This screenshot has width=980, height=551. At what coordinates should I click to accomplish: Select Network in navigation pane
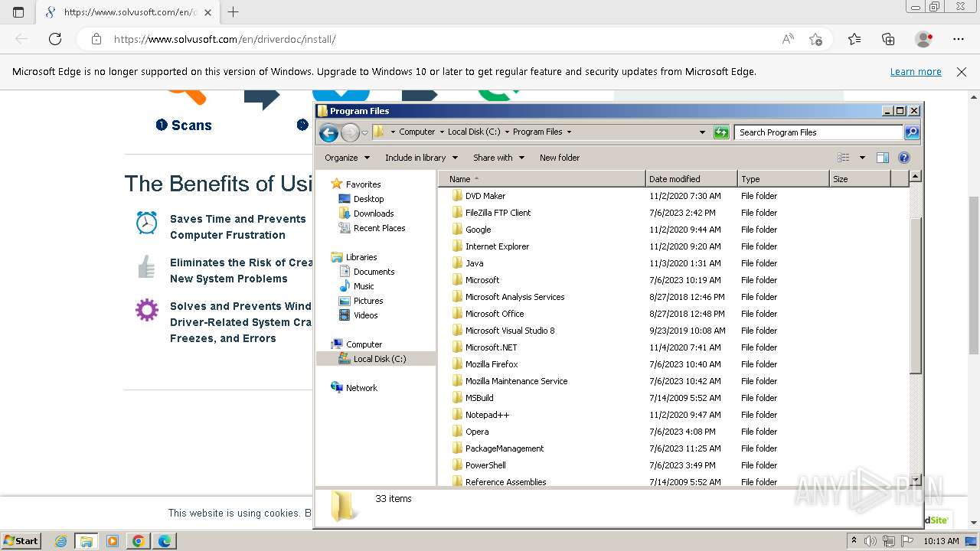[x=361, y=388]
